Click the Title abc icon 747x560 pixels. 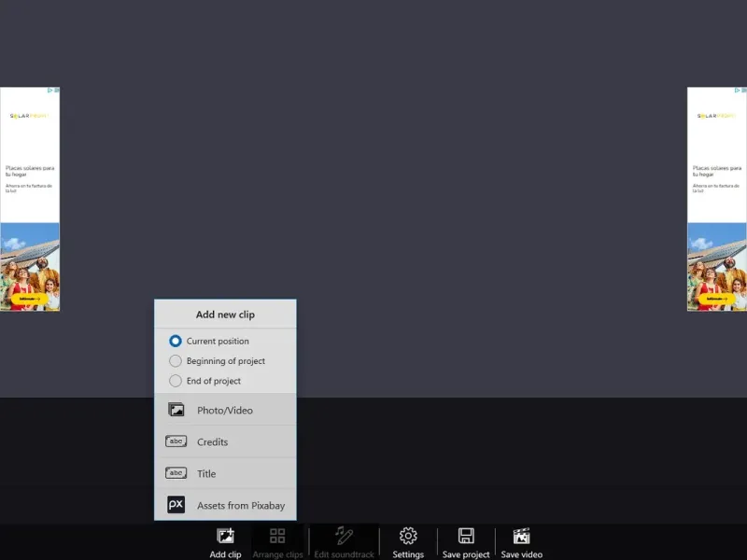pos(176,473)
